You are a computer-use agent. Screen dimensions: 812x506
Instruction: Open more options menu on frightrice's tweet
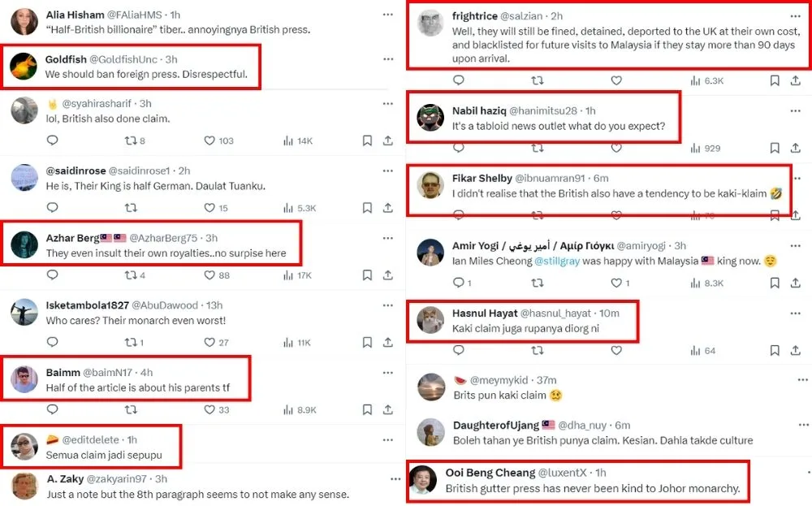pyautogui.click(x=796, y=15)
